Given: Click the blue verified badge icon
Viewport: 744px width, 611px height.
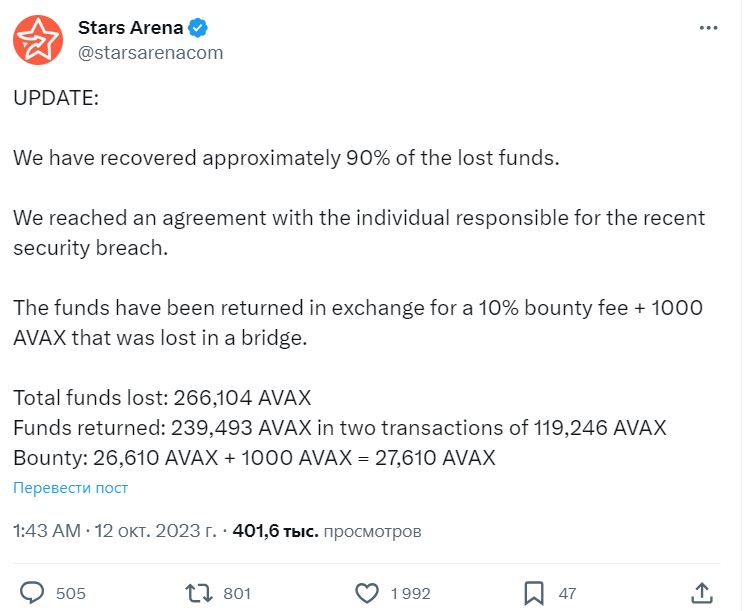Looking at the screenshot, I should 198,28.
